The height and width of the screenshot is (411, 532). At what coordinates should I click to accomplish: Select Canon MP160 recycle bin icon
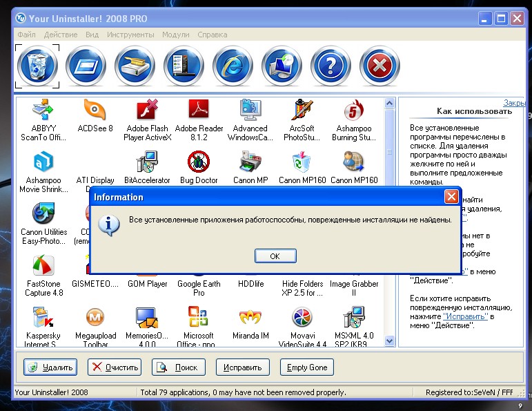[x=302, y=162]
